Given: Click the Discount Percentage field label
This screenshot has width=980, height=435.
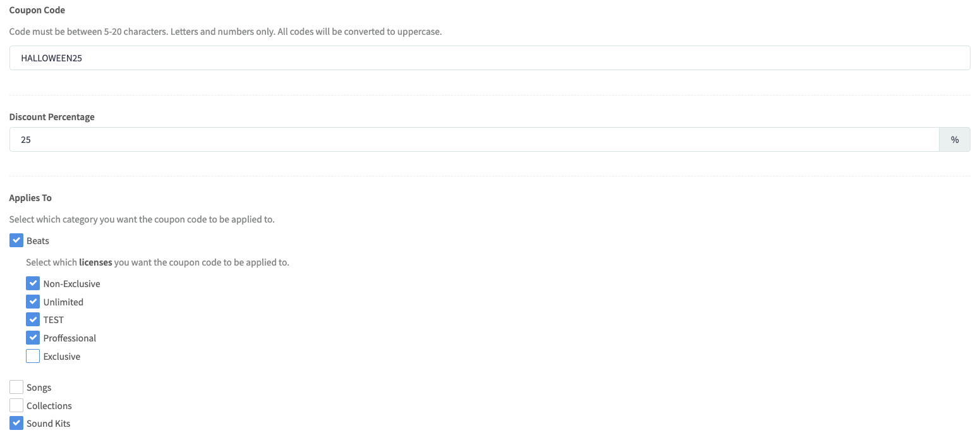Looking at the screenshot, I should [x=52, y=117].
